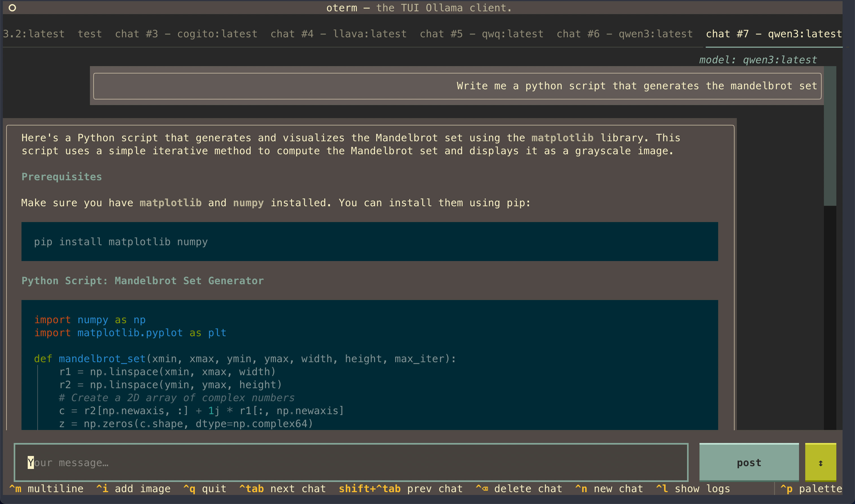Open chat #4 llava:latest tab
Image resolution: width=855 pixels, height=504 pixels.
(338, 34)
